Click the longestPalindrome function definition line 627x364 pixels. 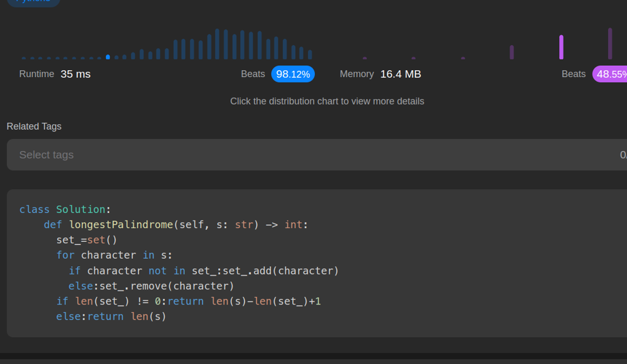coord(176,224)
